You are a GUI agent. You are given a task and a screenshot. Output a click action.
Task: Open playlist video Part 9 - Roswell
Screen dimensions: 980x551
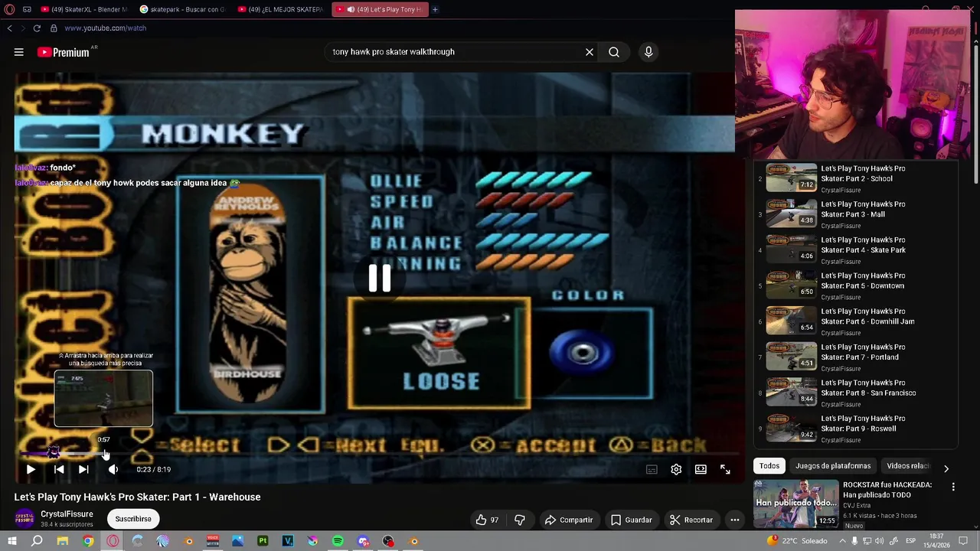tap(854, 429)
